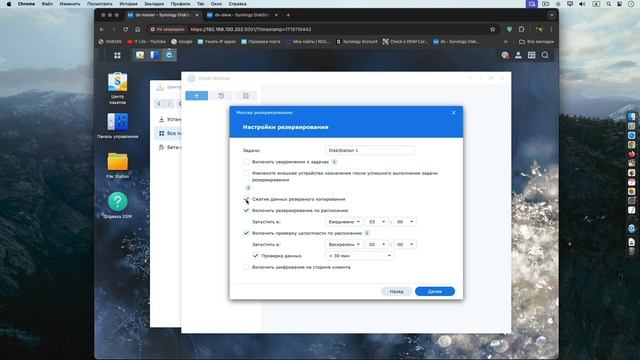Viewport: 640px width, 360px height.
Task: Open File Station desktop shortcut
Action: coord(118,165)
